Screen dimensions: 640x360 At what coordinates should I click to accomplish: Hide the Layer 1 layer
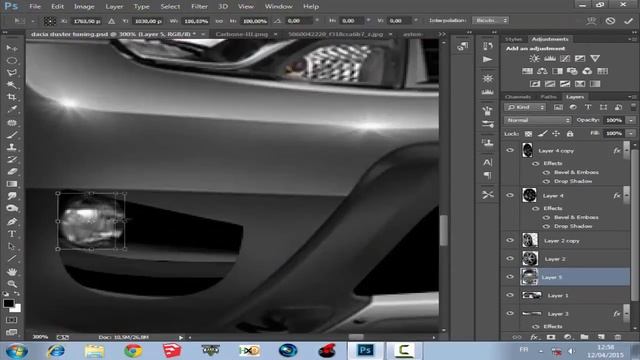coord(510,295)
